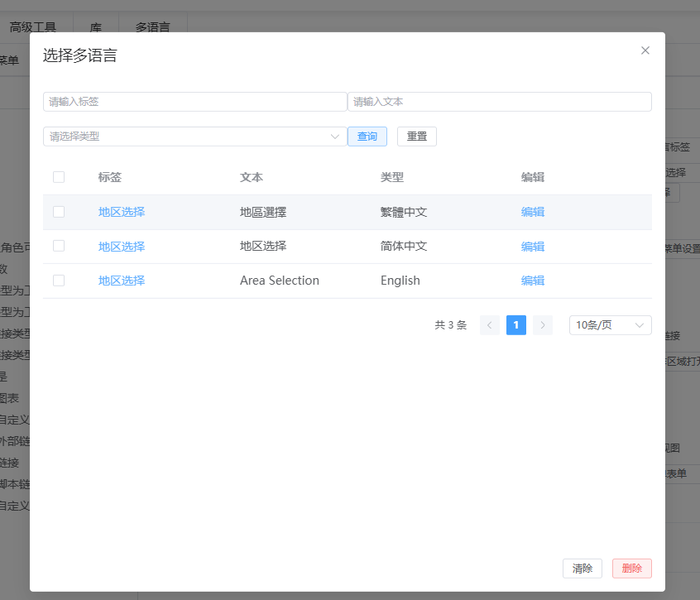Screen dimensions: 700x600
Task: Click the 请输入文本 input field
Action: click(500, 102)
